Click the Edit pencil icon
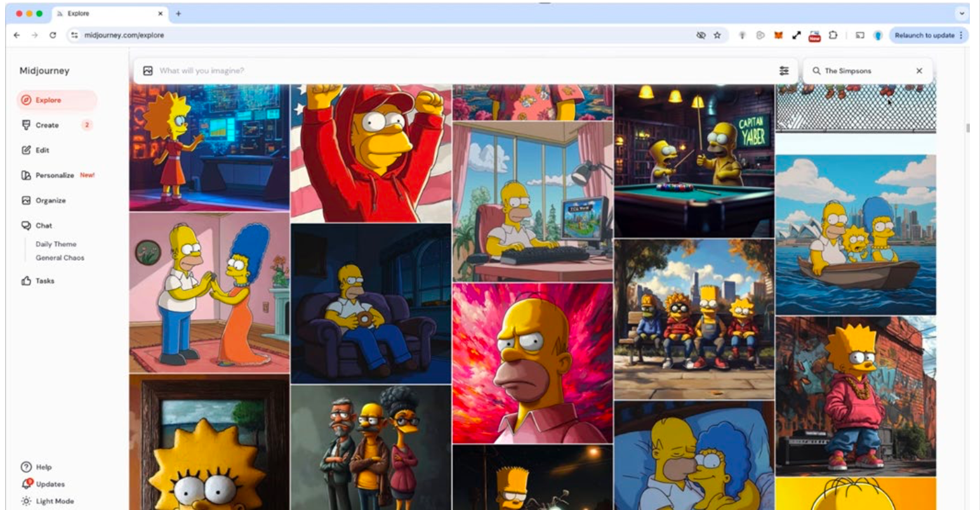This screenshot has width=980, height=510. coord(26,150)
